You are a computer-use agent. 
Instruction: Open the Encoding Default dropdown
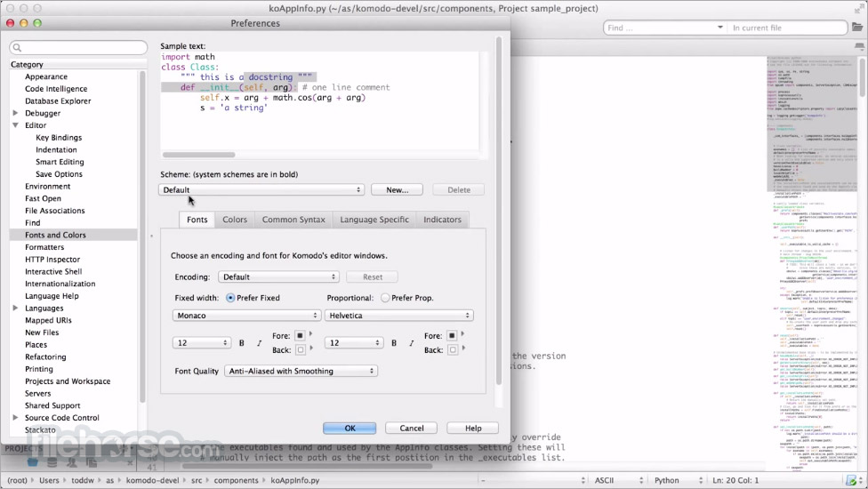[278, 277]
